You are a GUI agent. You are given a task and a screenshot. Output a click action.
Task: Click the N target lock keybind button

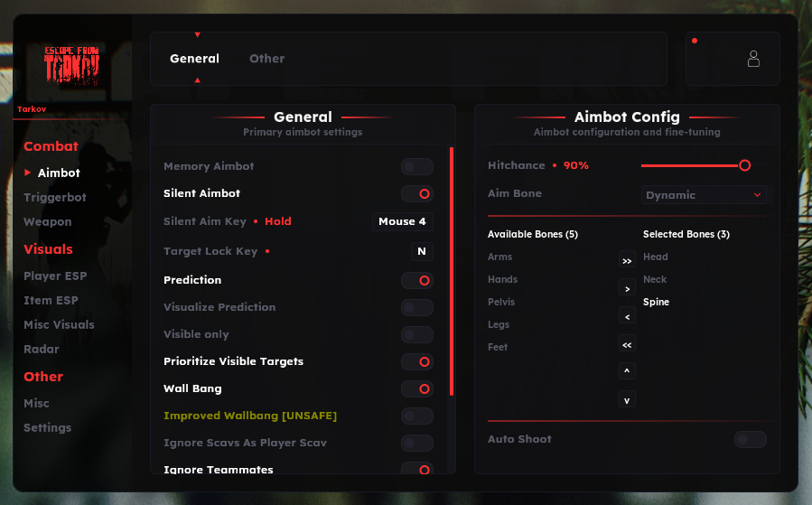coord(422,251)
